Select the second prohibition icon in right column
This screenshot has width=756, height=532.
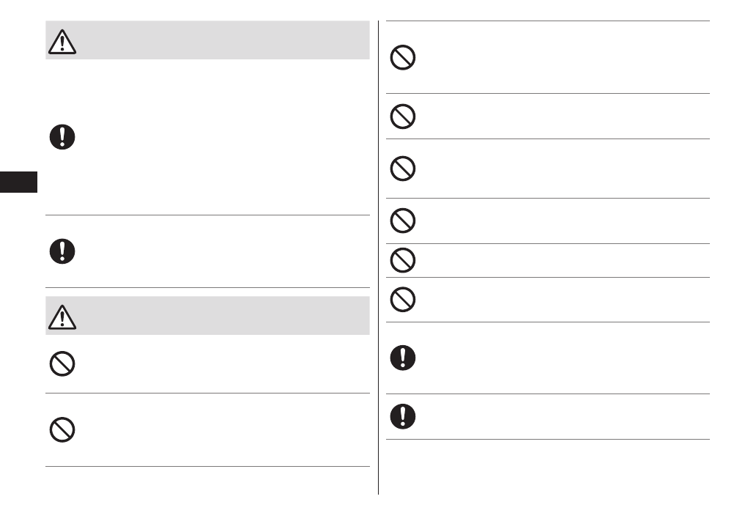(403, 117)
